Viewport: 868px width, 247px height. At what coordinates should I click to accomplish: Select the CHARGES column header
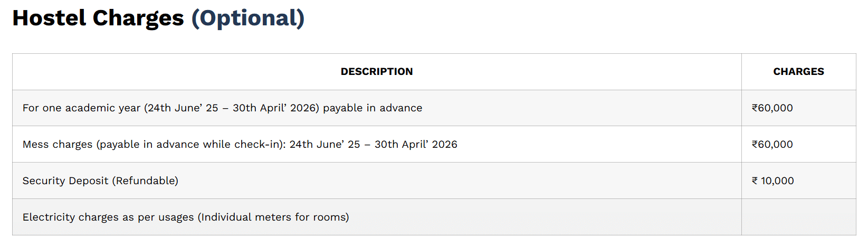(798, 72)
